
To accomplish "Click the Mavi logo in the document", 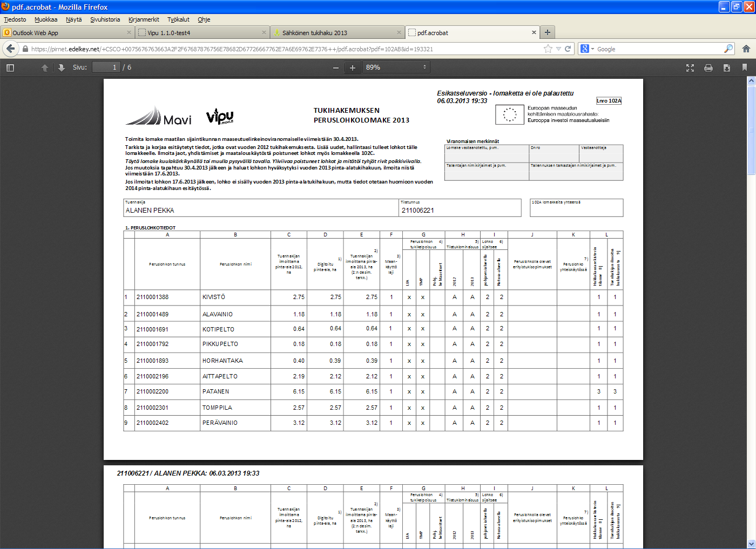I will 158,116.
